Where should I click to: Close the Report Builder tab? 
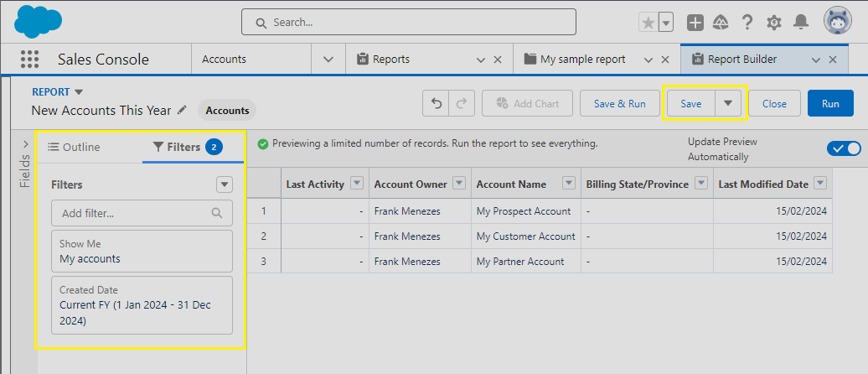(833, 60)
